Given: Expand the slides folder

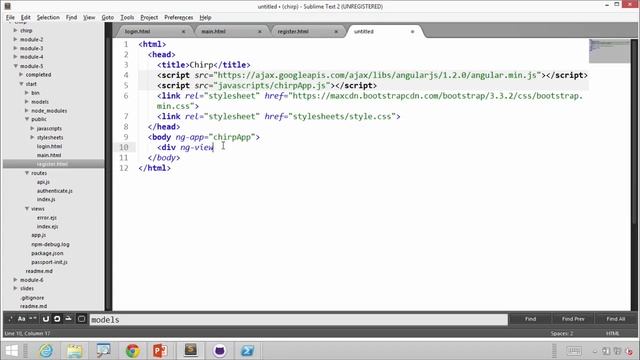Looking at the screenshot, I should click(16, 288).
